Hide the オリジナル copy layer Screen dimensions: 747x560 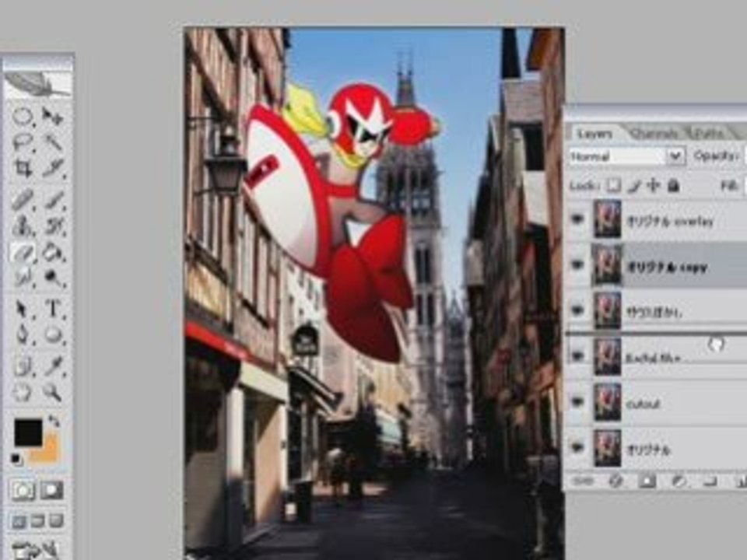point(577,264)
